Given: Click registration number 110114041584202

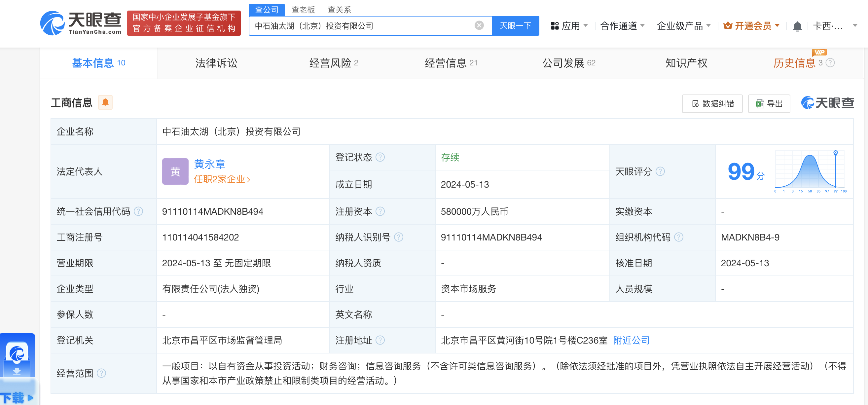Looking at the screenshot, I should (200, 238).
